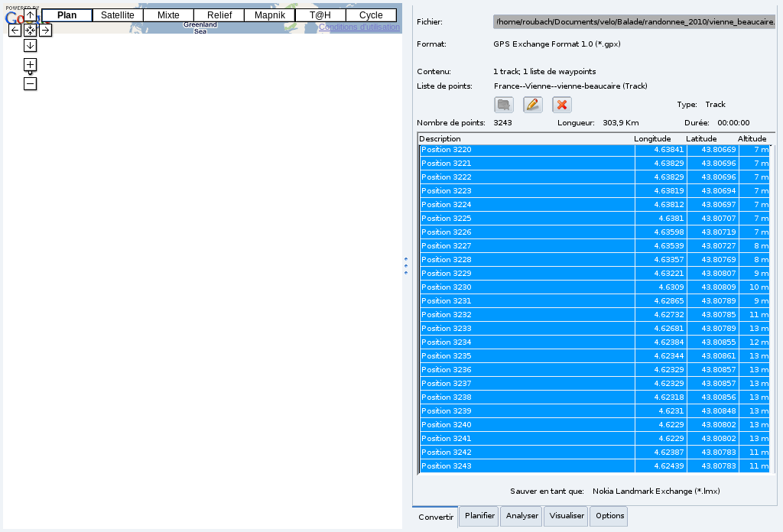
Task: Select row Position 3243
Action: pos(594,465)
